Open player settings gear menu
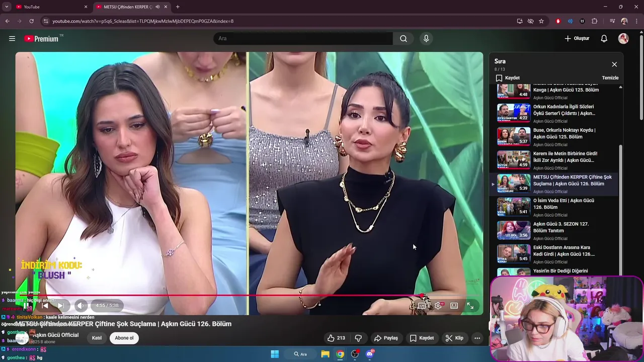This screenshot has height=362, width=644. (x=438, y=306)
